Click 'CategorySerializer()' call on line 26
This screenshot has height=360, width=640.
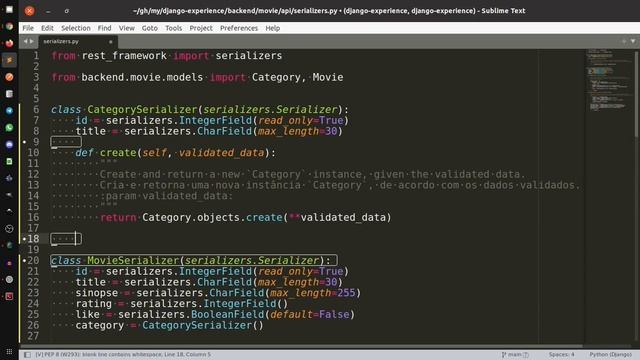coord(203,325)
